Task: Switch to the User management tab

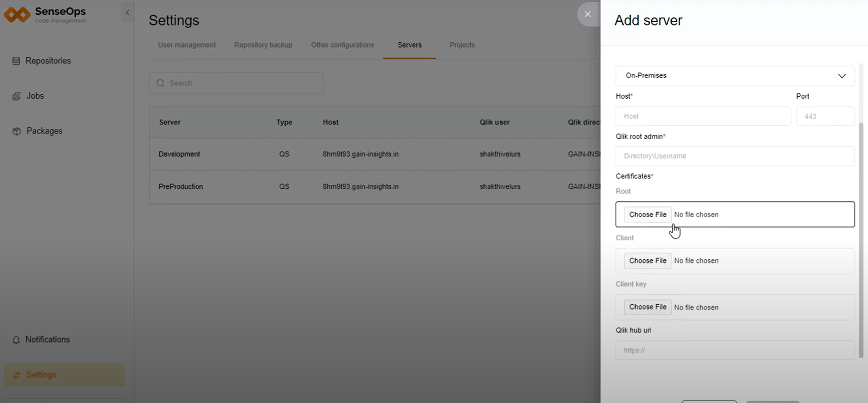Action: pos(187,45)
